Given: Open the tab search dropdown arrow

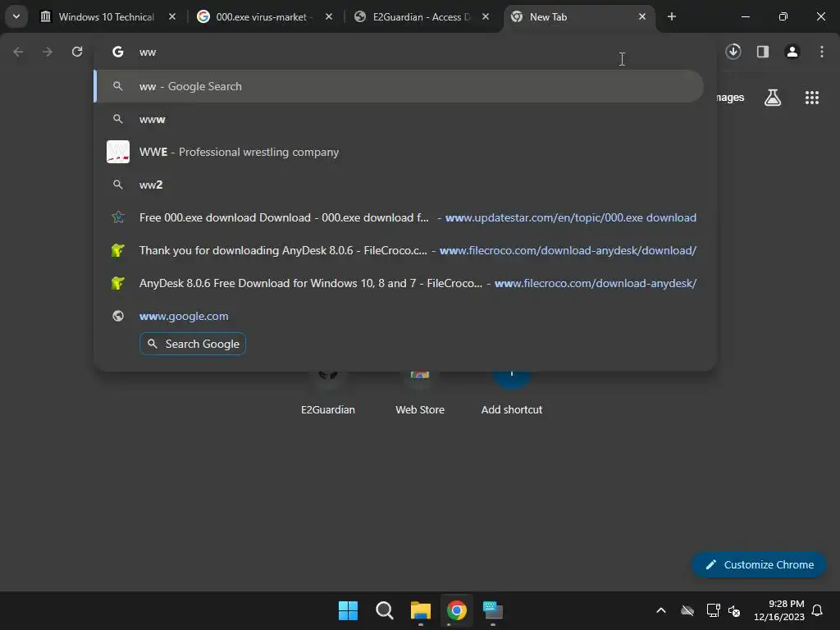Looking at the screenshot, I should 16,16.
